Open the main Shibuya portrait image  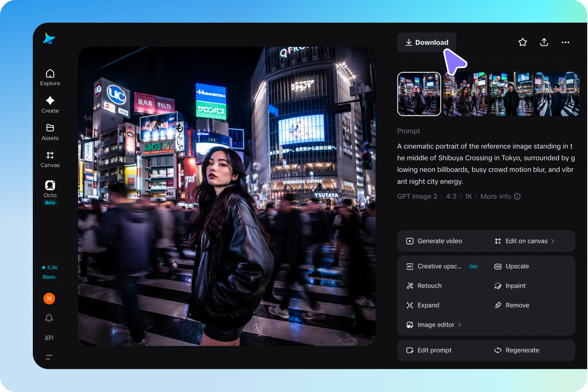coord(227,196)
